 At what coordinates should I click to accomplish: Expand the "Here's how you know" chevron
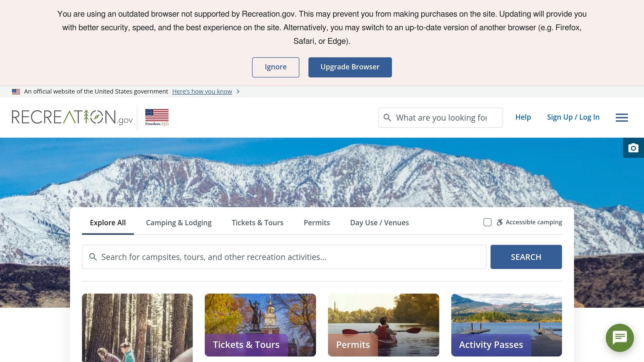238,91
